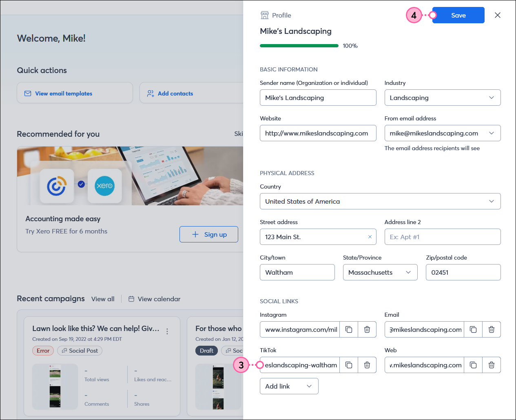
Task: Clear the Street address field
Action: coord(370,237)
